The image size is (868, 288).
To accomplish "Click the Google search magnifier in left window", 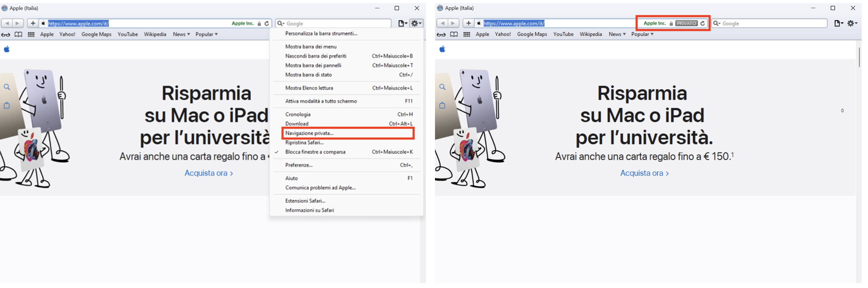I will tap(280, 23).
